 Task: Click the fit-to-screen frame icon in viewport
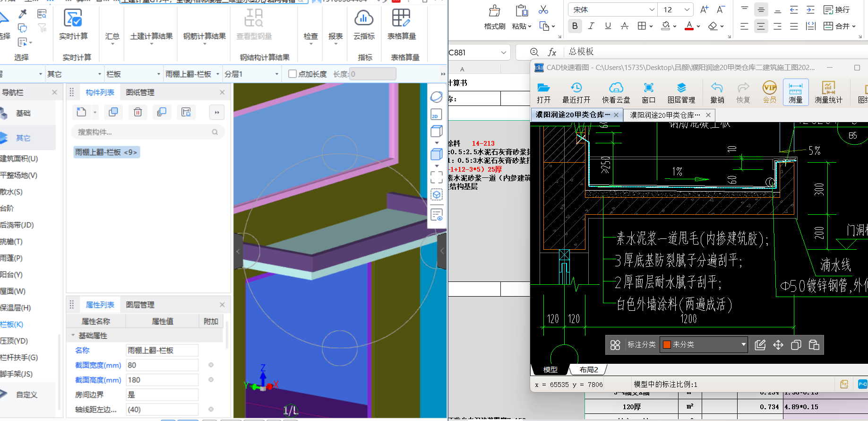tap(437, 177)
